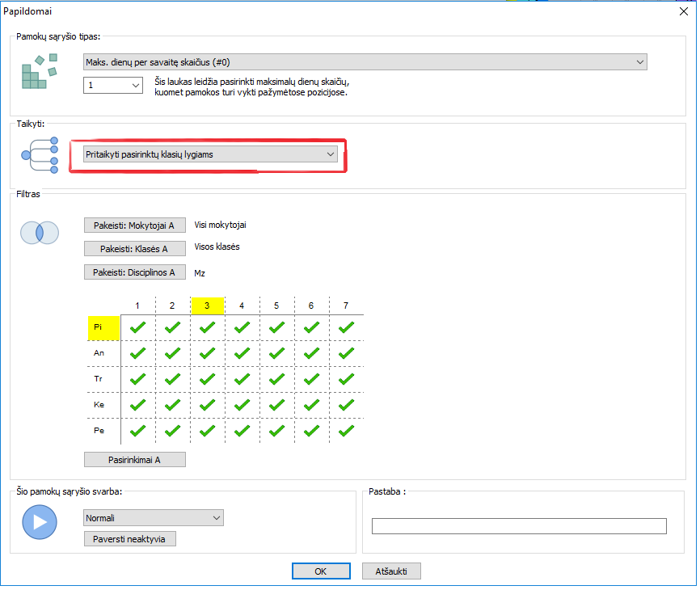This screenshot has height=590, width=700.
Task: Click the overlapping circles filter icon
Action: 40,233
